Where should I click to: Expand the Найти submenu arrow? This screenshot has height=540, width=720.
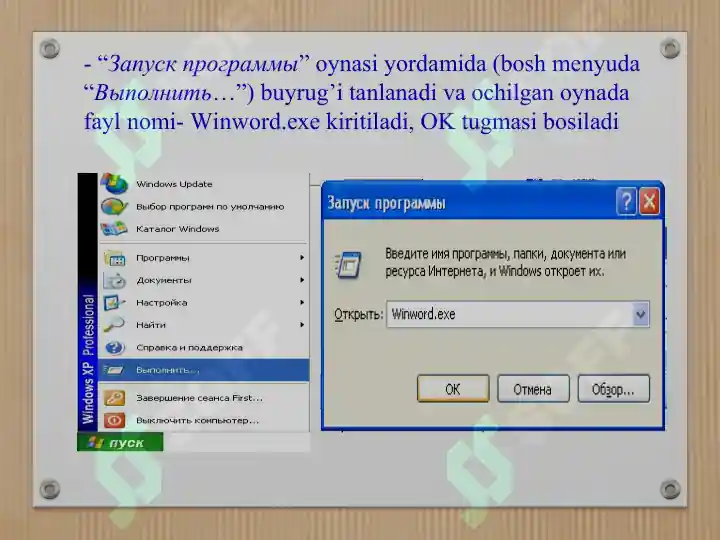tap(302, 325)
